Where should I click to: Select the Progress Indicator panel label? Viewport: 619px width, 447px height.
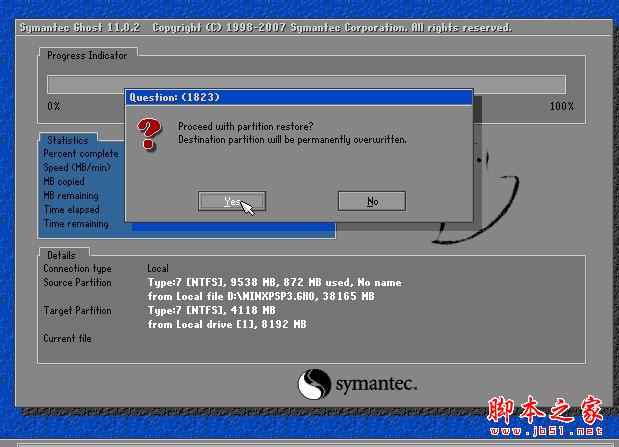click(87, 56)
